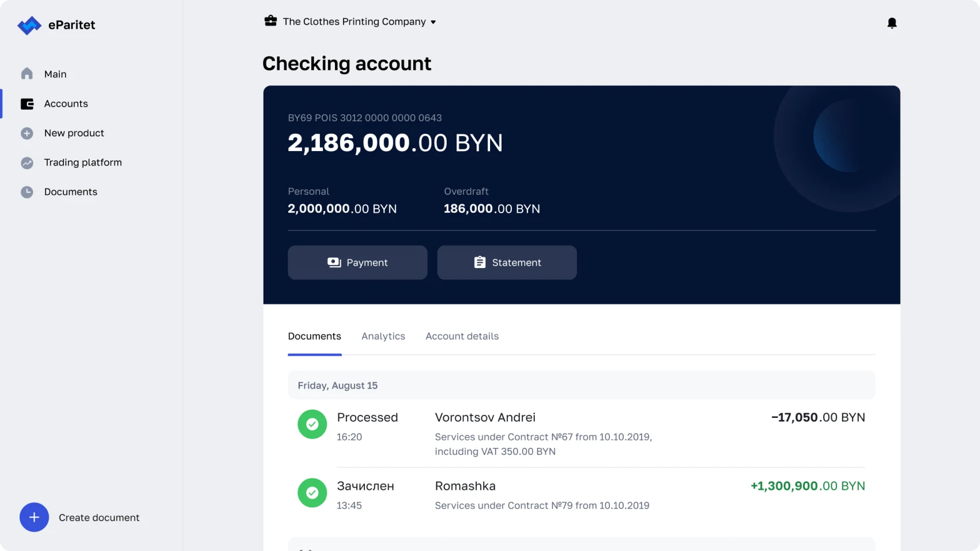Click the New product plus icon
This screenshot has height=551, width=980.
pyautogui.click(x=27, y=133)
